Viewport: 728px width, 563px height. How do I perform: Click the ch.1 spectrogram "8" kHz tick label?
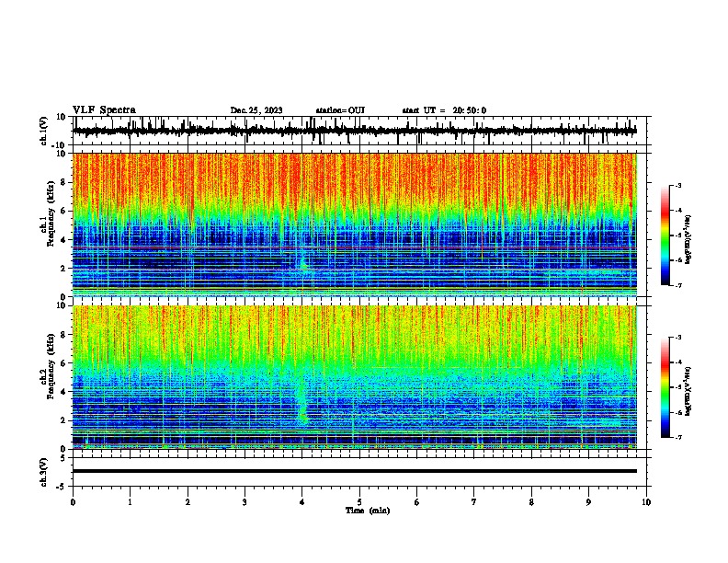click(63, 182)
